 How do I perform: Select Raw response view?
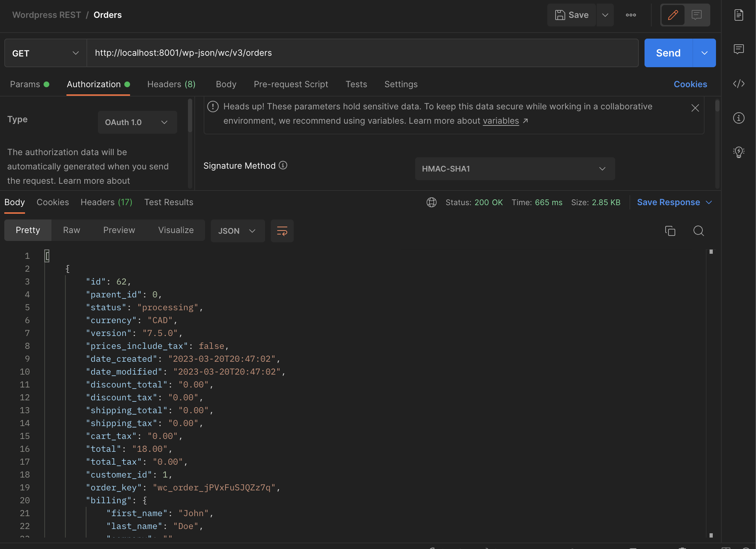tap(71, 230)
